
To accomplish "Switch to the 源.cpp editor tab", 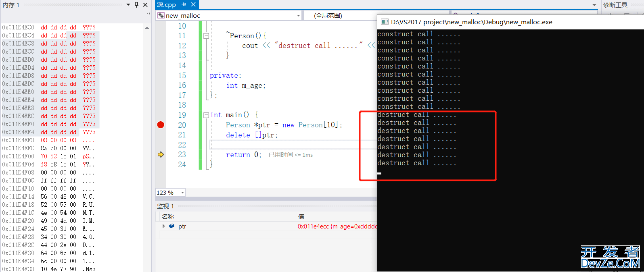I will pyautogui.click(x=167, y=5).
